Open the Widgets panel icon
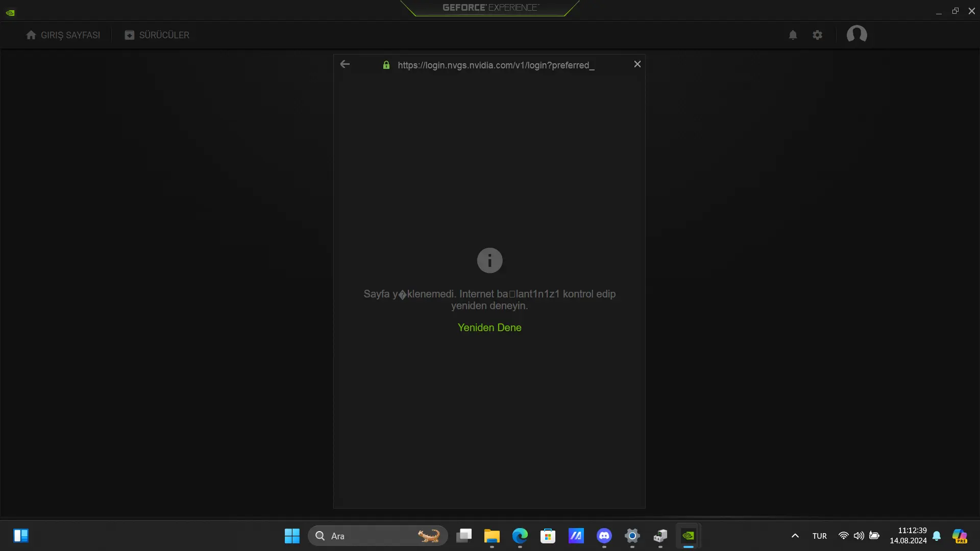Viewport: 980px width, 551px height. (21, 536)
